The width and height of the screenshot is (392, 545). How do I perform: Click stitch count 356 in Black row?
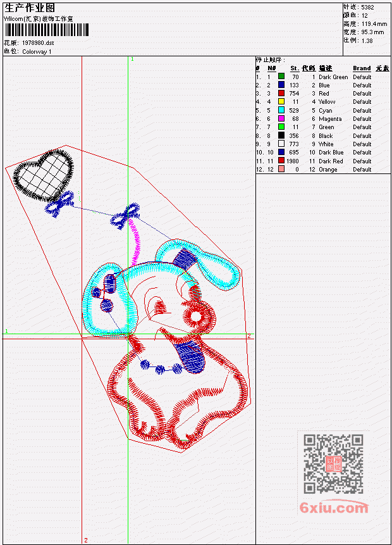(x=294, y=136)
